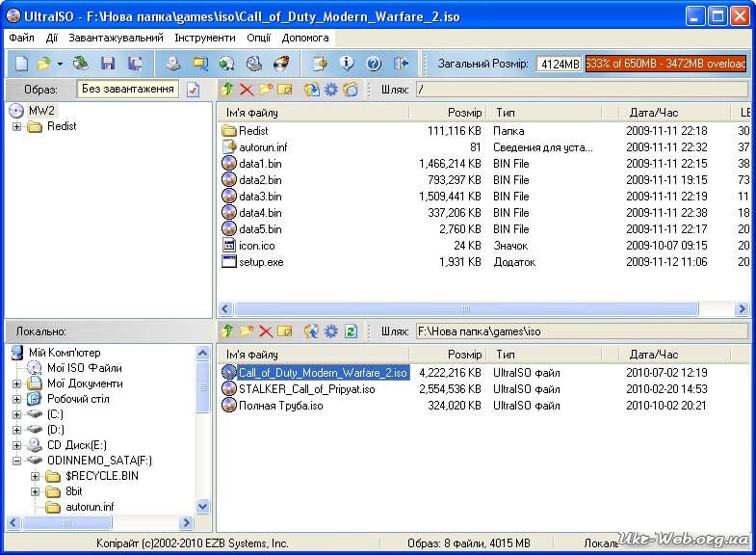This screenshot has height=555, width=756.
Task: Click red Delete X in local pane toolbar
Action: tap(266, 331)
